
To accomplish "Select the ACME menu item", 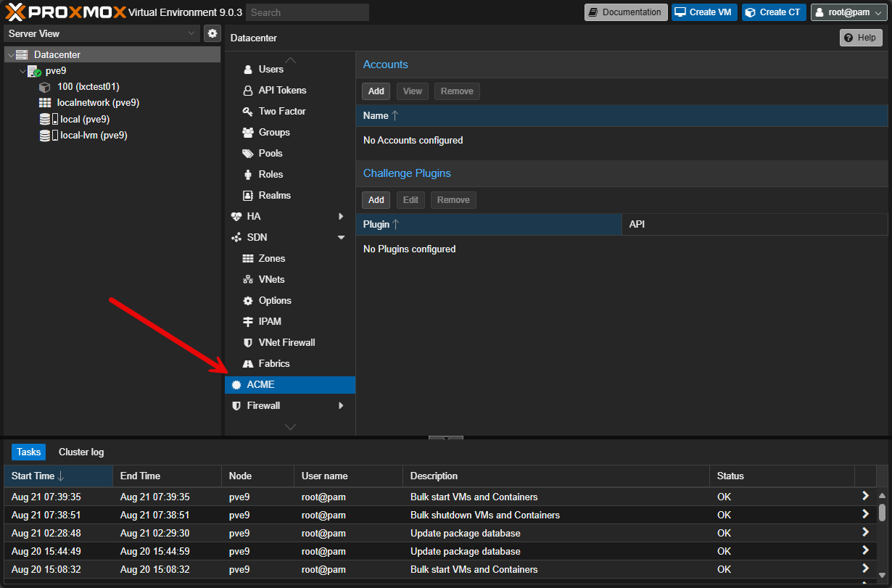I will click(289, 385).
